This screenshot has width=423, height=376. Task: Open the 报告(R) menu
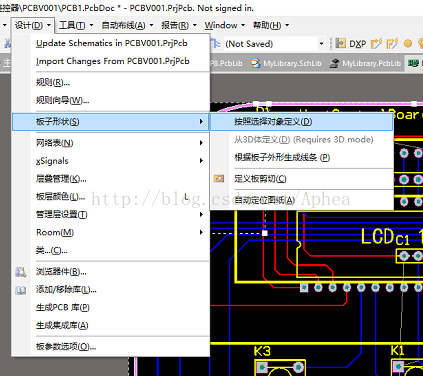click(x=179, y=25)
